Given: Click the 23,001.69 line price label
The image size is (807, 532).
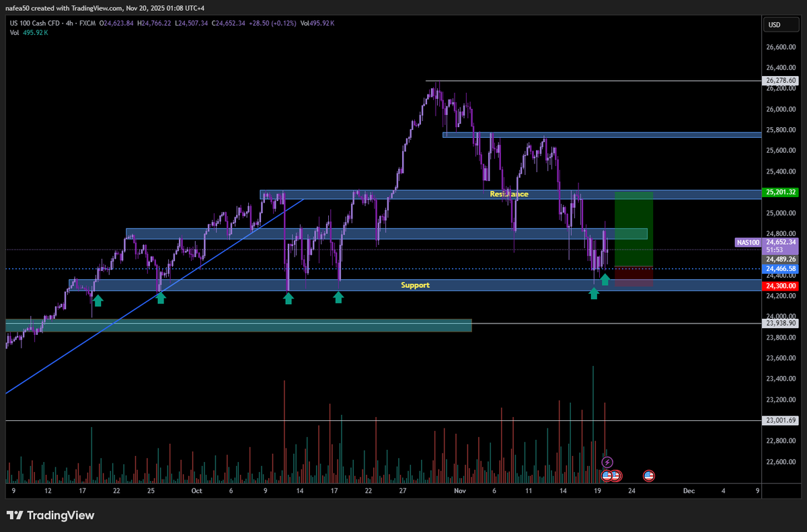Looking at the screenshot, I should point(781,421).
